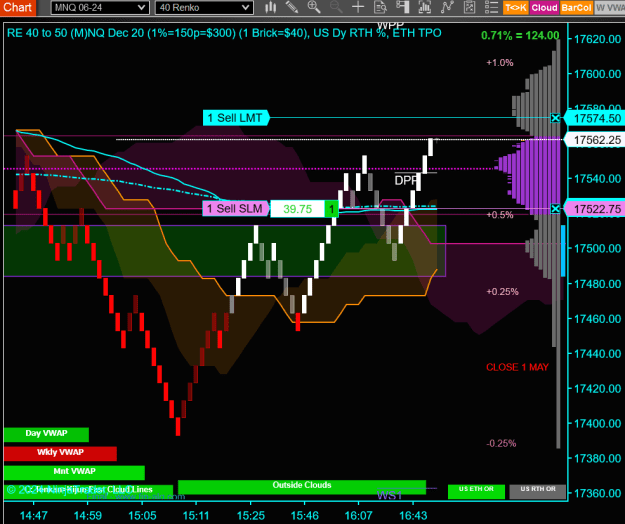Toggle the BarCol button
This screenshot has width=625, height=524.
pos(576,8)
